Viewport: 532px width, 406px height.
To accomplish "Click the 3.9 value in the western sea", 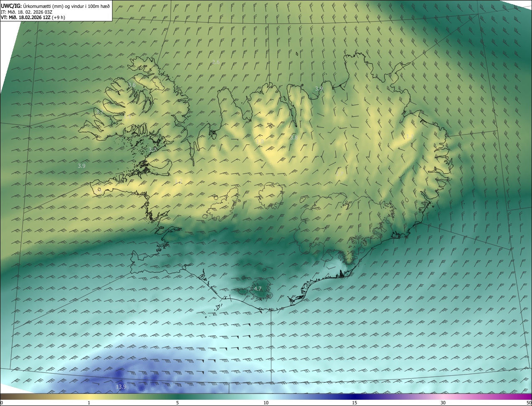I will click(81, 166).
